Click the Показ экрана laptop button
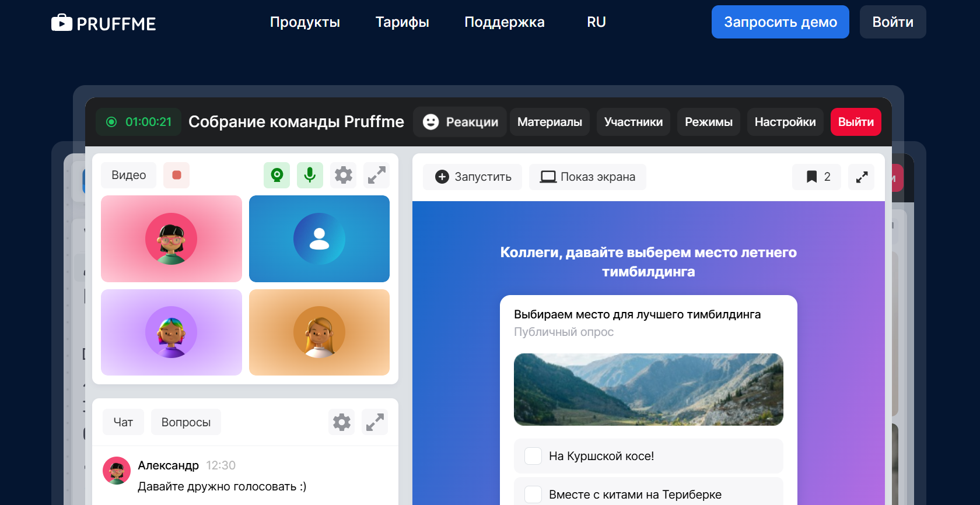The width and height of the screenshot is (980, 505). click(587, 177)
